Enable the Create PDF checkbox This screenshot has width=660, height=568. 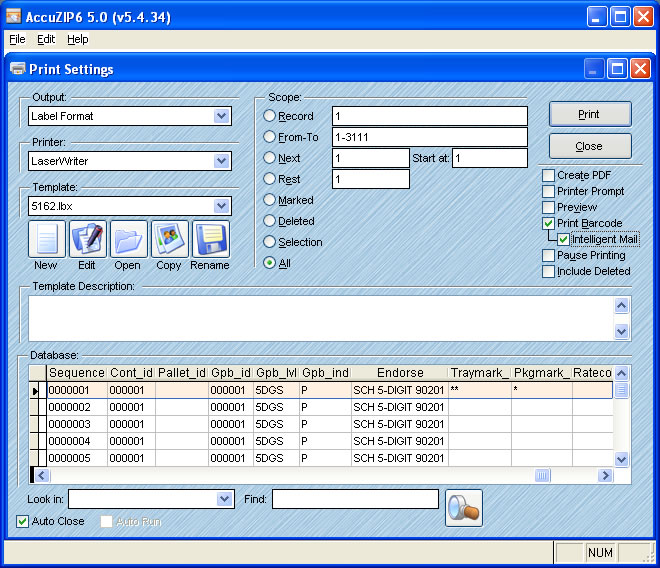(548, 175)
